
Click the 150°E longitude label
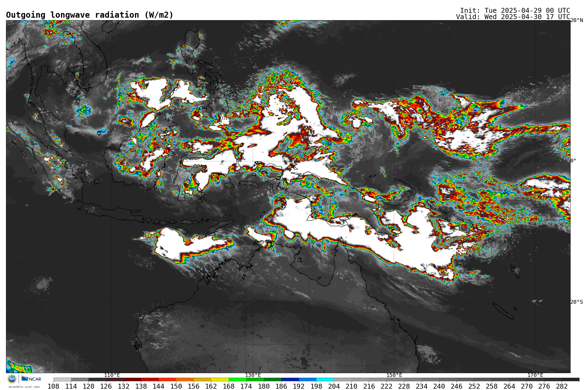point(394,375)
